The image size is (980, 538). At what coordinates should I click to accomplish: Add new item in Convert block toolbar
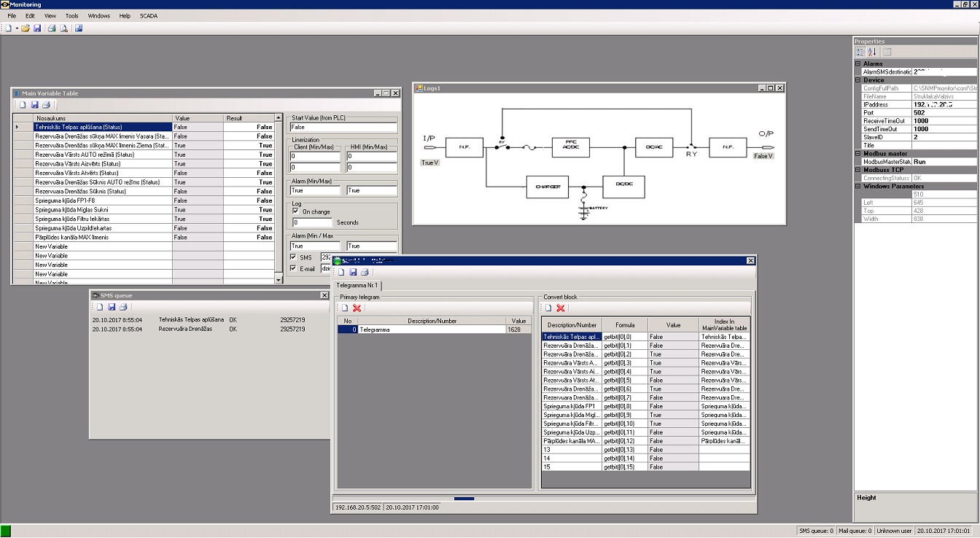coord(548,308)
